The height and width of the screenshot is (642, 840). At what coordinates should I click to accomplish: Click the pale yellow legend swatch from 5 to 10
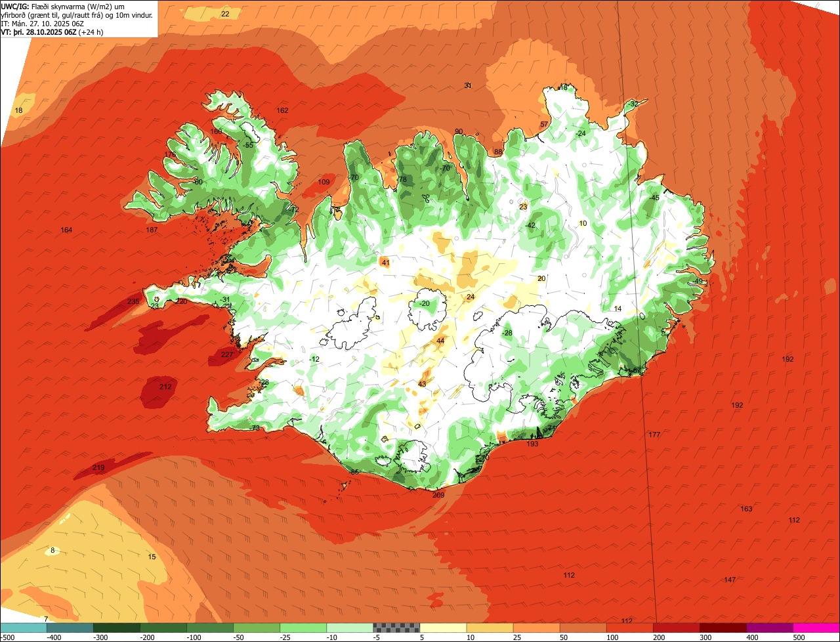pos(443,628)
